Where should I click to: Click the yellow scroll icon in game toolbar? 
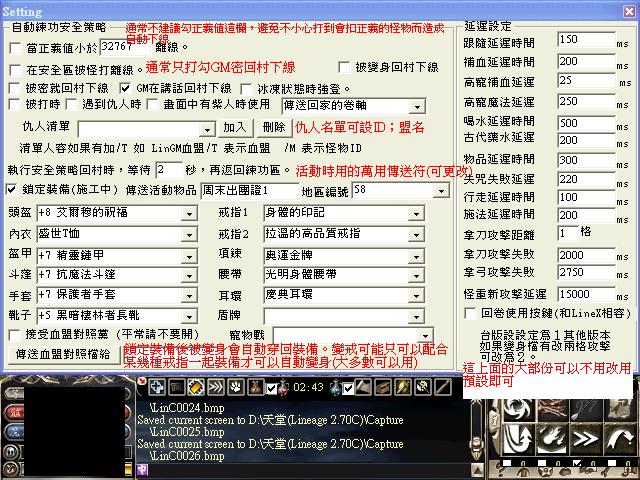(196, 387)
